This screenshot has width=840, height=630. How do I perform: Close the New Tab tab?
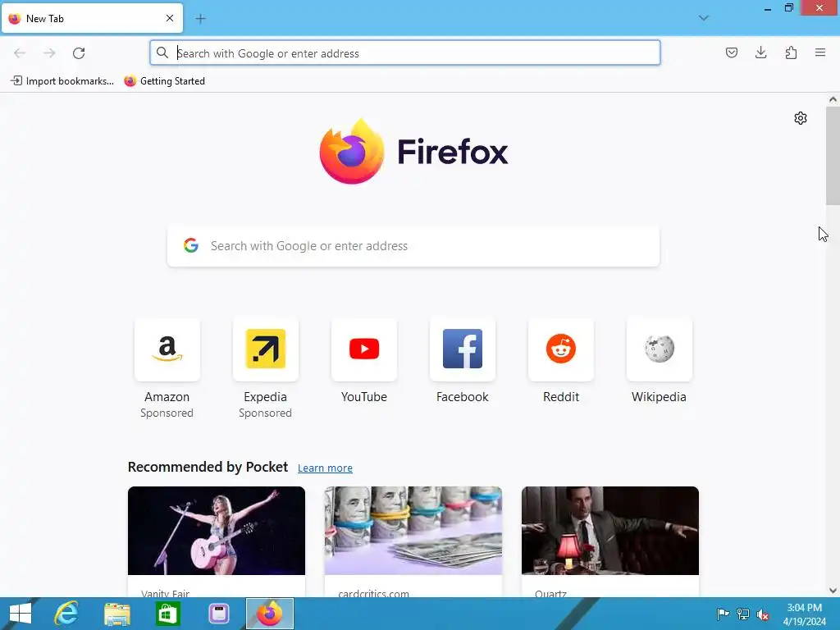tap(170, 18)
